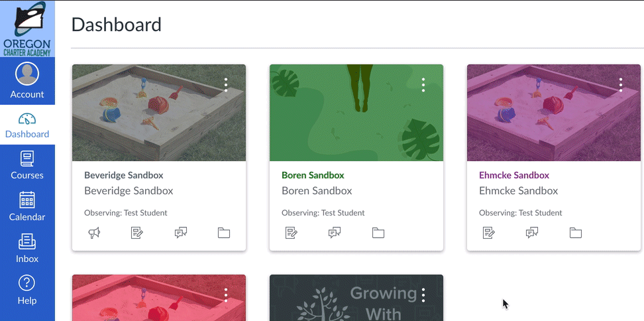Open Announcements icon on Beveridge Sandbox card
This screenshot has width=644, height=321.
[x=95, y=233]
